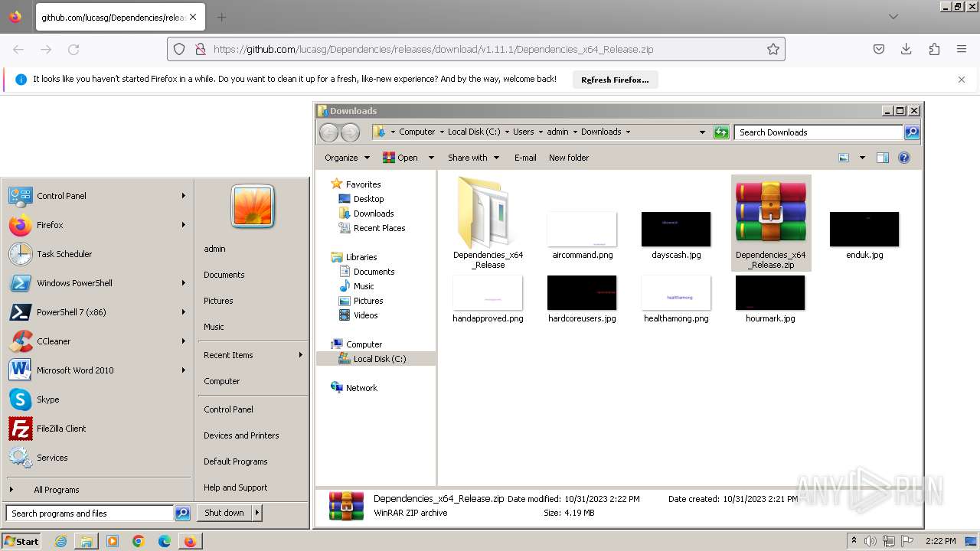Select the Dependencies_x64_Release.zip WinRAR archive
This screenshot has width=980, height=551.
click(x=771, y=223)
